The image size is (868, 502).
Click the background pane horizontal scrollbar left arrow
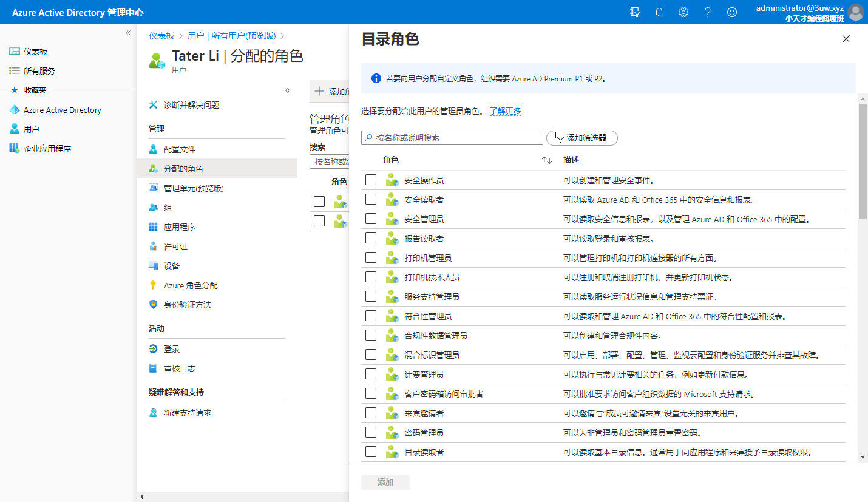point(141,497)
